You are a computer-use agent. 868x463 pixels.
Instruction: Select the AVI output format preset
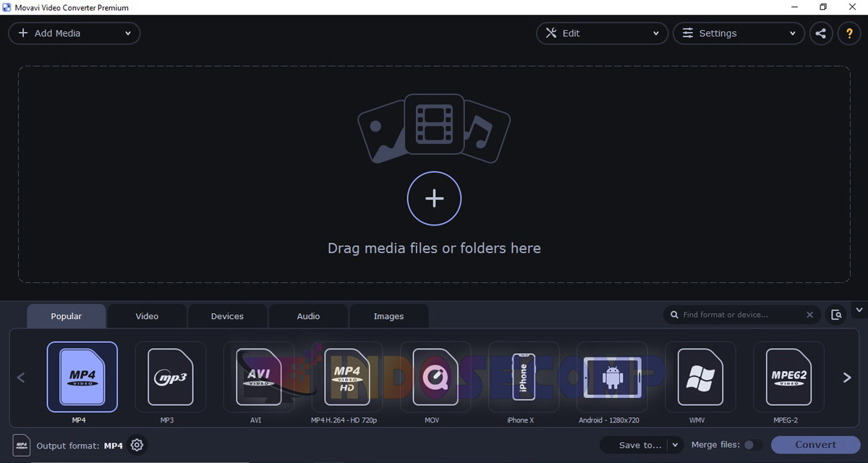pos(258,377)
